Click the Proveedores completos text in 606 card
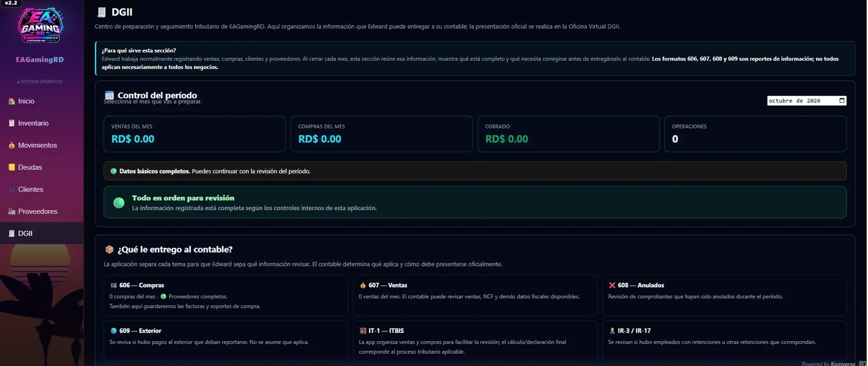Screen dimensions: 868x366 198,297
